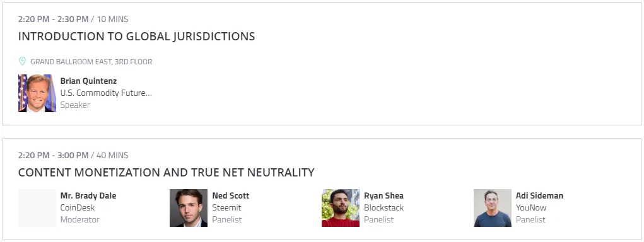Screen dimensions: 644x242
Task: Select the Adi Sideman panelist name
Action: (x=539, y=195)
